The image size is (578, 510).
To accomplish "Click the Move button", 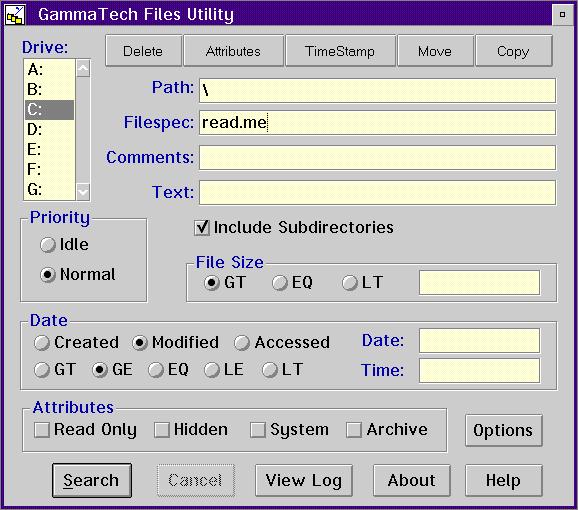I will tap(435, 51).
